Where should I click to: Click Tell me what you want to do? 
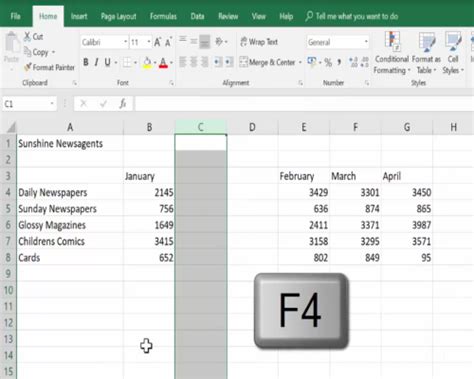352,16
